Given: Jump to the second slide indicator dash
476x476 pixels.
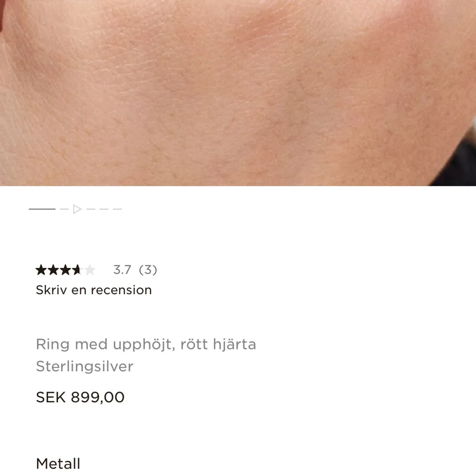Looking at the screenshot, I should pyautogui.click(x=64, y=209).
